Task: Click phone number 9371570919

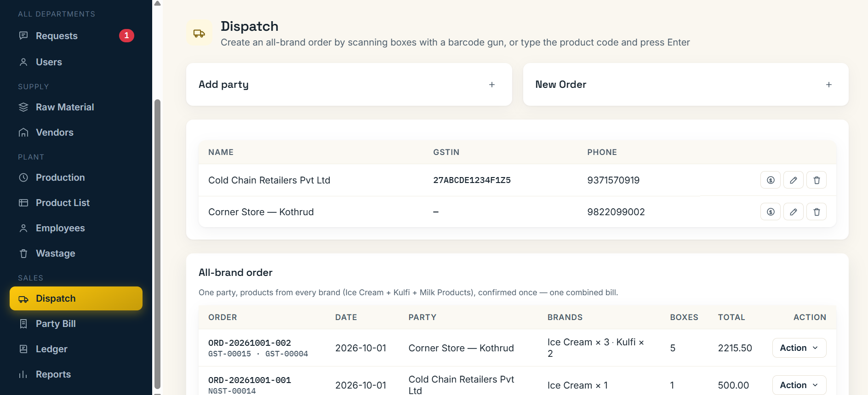Action: (613, 180)
